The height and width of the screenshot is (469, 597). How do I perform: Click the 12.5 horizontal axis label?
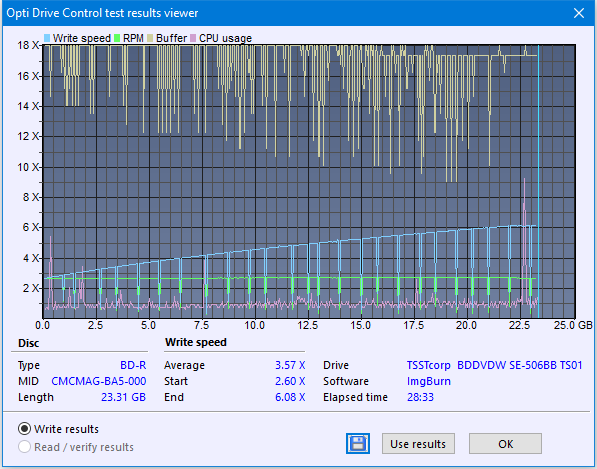coord(307,325)
